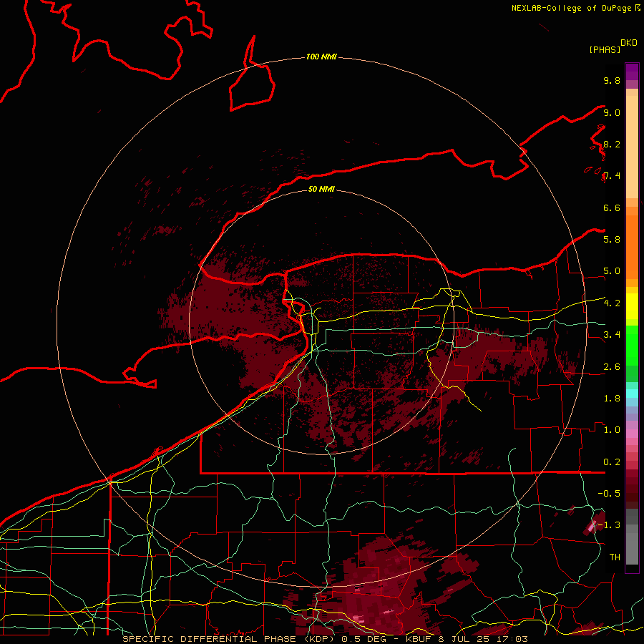
Task: Click the 8 JUL 25 17:03 timestamp
Action: coord(484,639)
